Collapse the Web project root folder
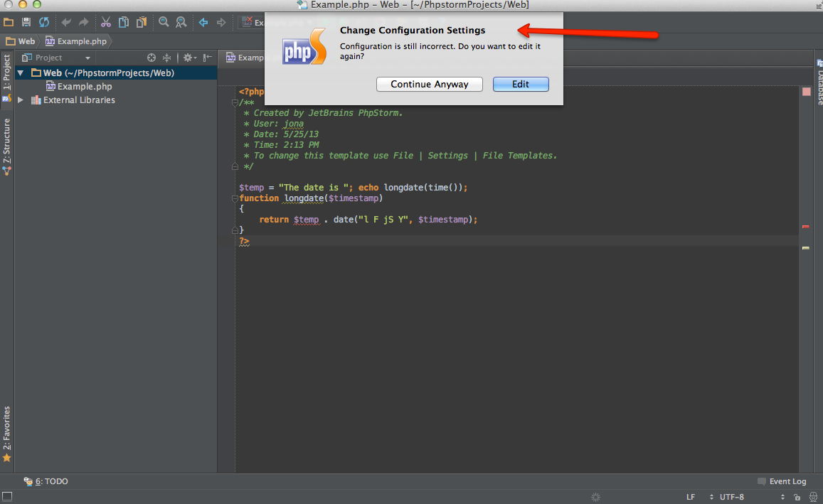 coord(21,73)
